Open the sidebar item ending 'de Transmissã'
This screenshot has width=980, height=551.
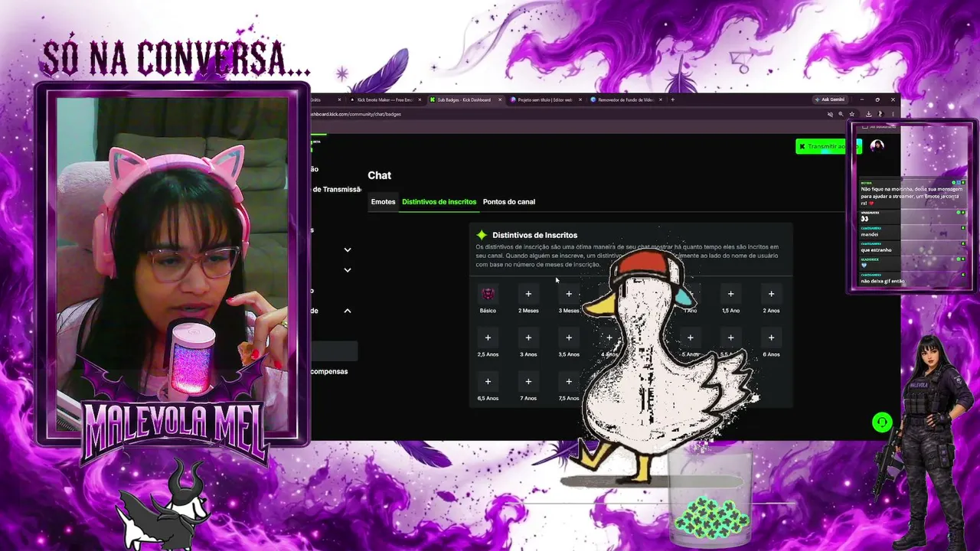tap(336, 190)
